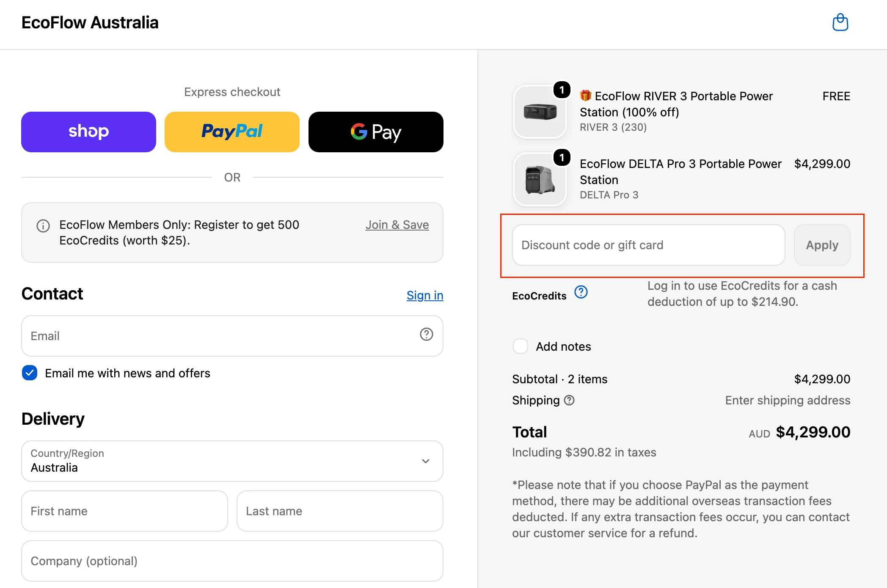Image resolution: width=887 pixels, height=588 pixels.
Task: Expand the Country/Region Australia dropdown
Action: point(232,461)
